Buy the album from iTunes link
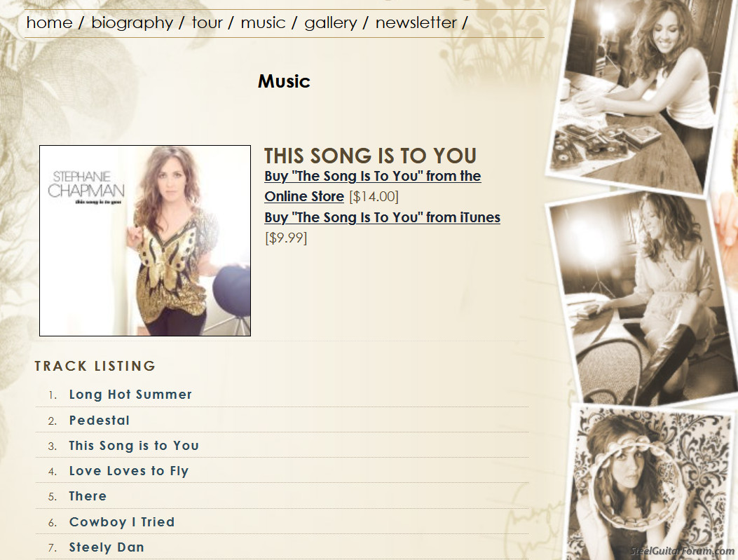 click(382, 217)
